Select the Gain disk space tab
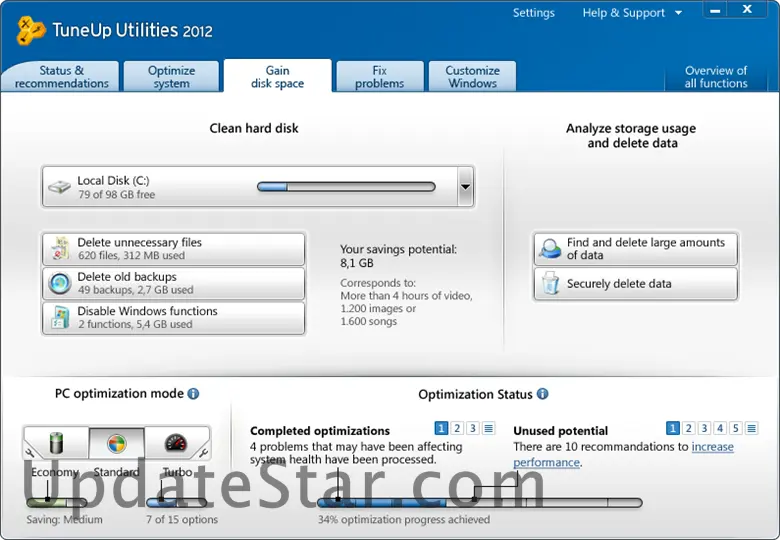This screenshot has width=780, height=540. pos(278,77)
